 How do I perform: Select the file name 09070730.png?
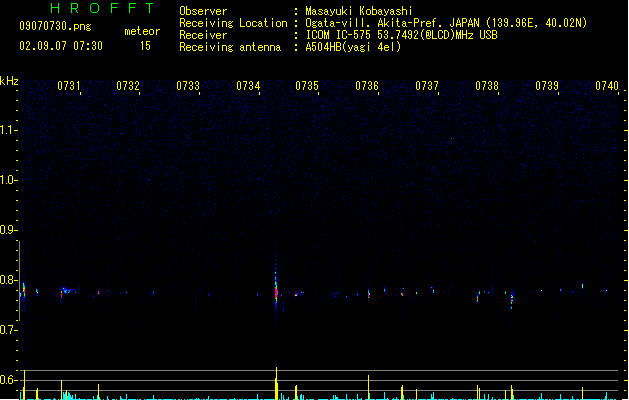(x=55, y=26)
